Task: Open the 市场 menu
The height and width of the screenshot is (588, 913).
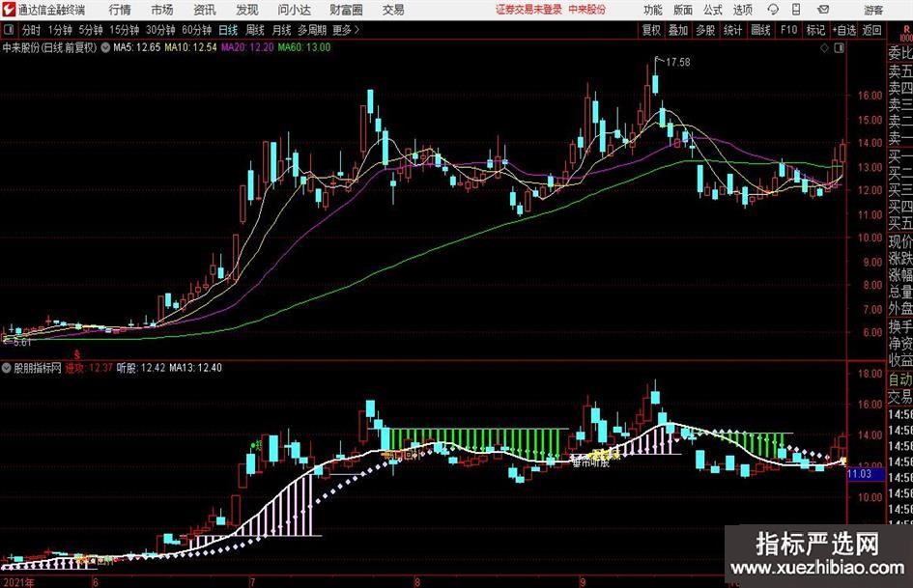Action: click(162, 10)
